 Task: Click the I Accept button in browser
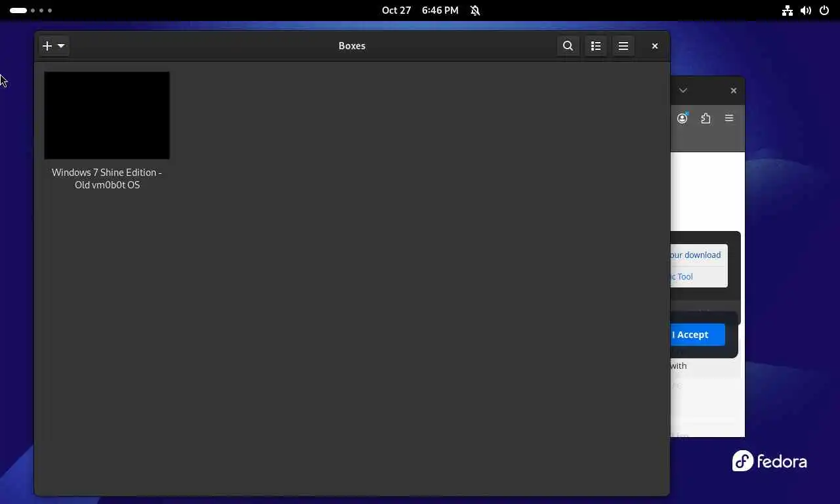(x=698, y=335)
